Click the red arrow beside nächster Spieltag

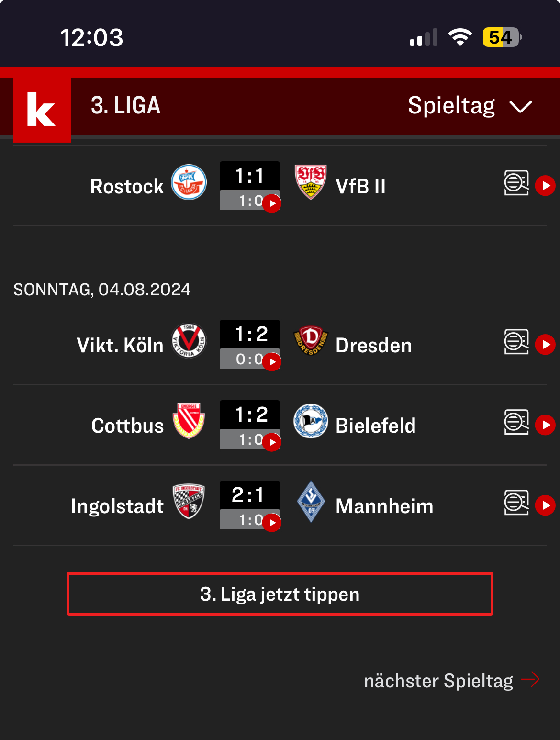pyautogui.click(x=530, y=679)
